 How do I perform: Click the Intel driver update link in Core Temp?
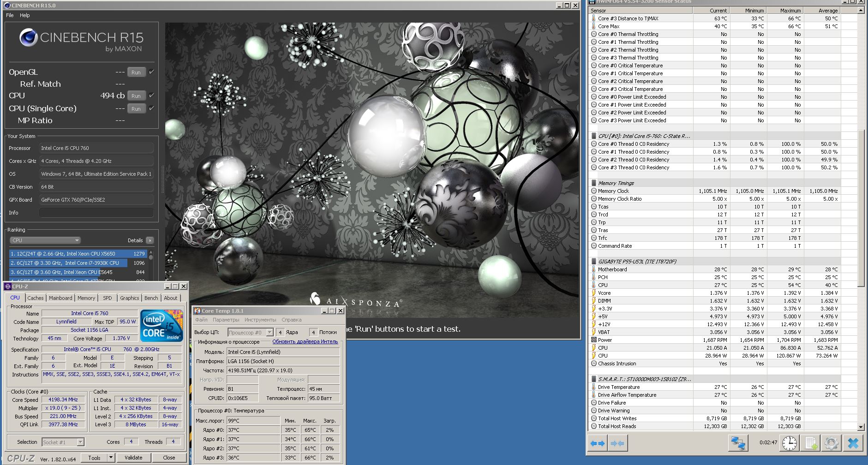(305, 342)
